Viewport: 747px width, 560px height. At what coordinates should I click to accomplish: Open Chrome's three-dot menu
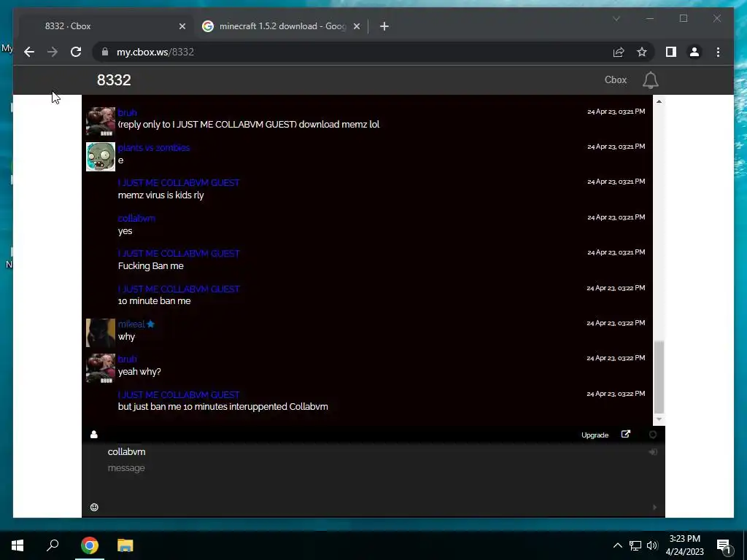(718, 52)
